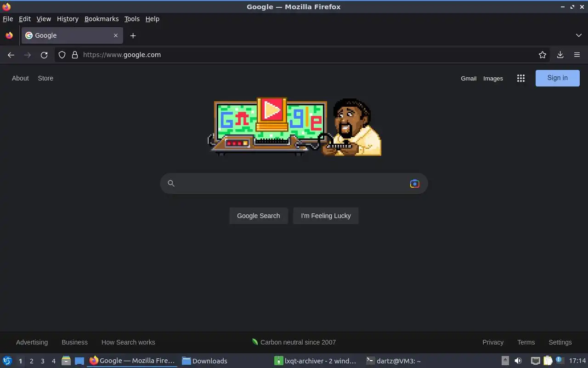The height and width of the screenshot is (368, 588).
Task: Open the About link
Action: tap(20, 78)
